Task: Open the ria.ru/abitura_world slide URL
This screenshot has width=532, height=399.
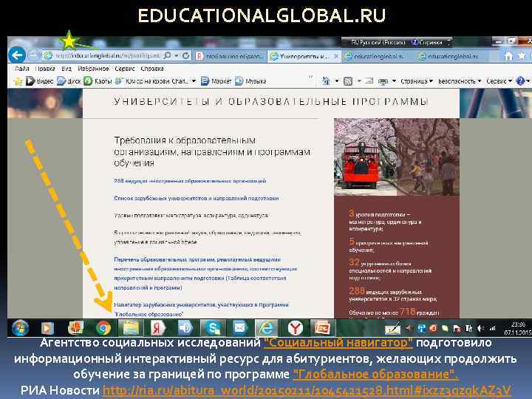Action: click(x=307, y=390)
